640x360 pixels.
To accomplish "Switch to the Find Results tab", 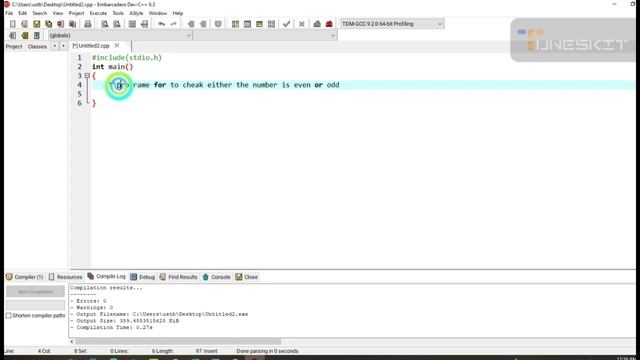I will (179, 277).
